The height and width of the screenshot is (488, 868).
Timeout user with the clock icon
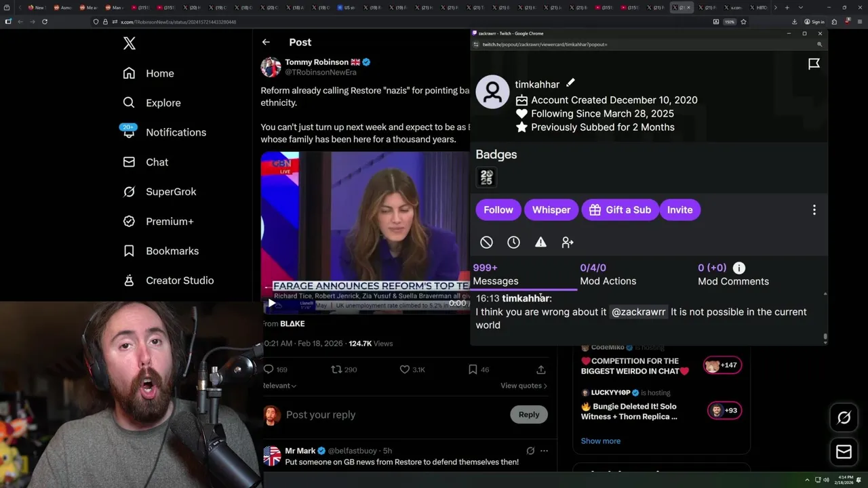[x=513, y=242]
